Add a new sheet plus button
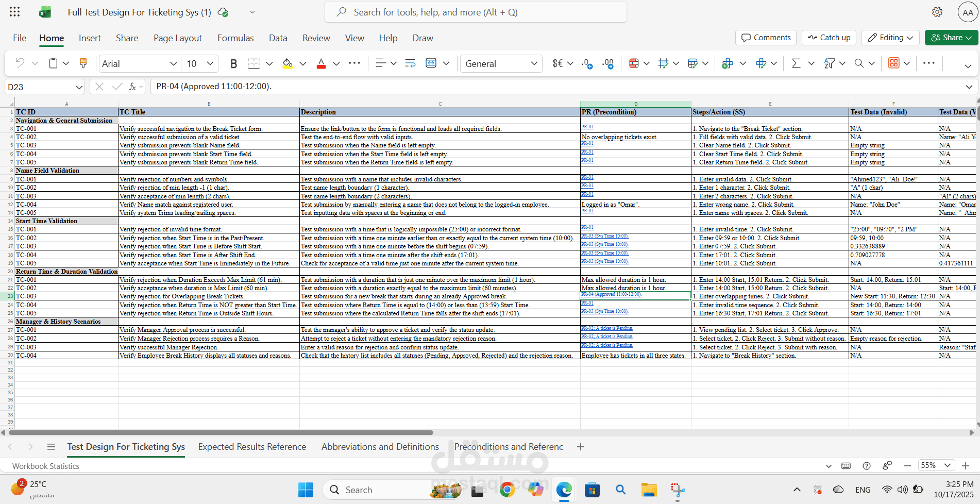This screenshot has height=504, width=980. (581, 447)
